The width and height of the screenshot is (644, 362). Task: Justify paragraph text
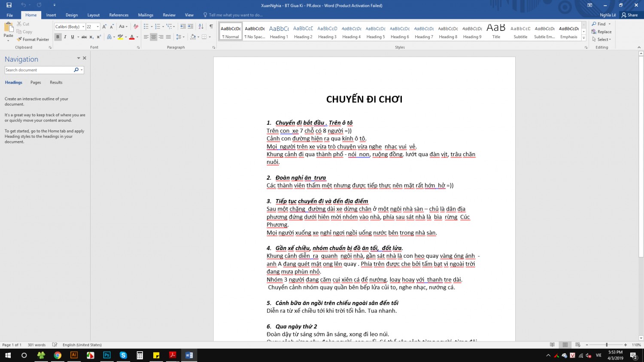(168, 37)
